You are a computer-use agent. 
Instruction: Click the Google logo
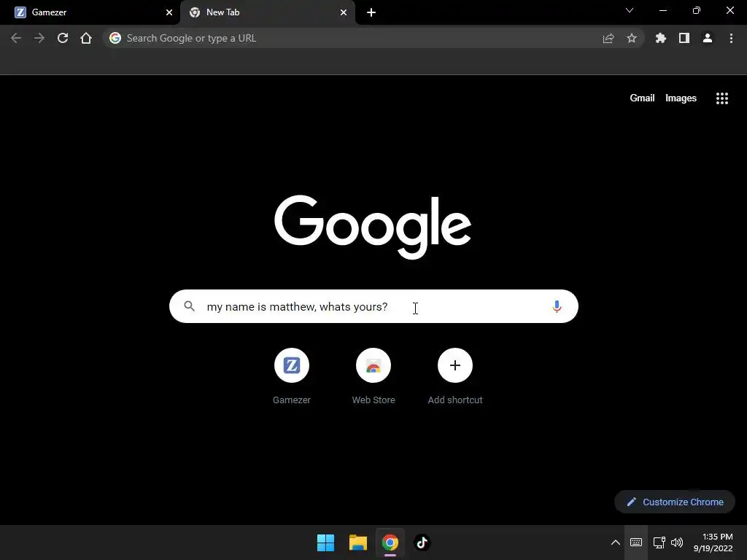[373, 227]
